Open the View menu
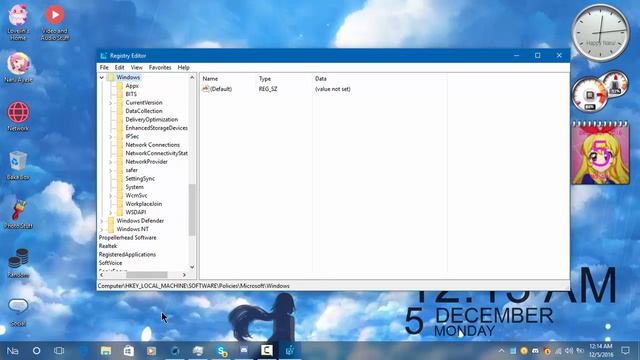The image size is (640, 360). click(x=136, y=67)
